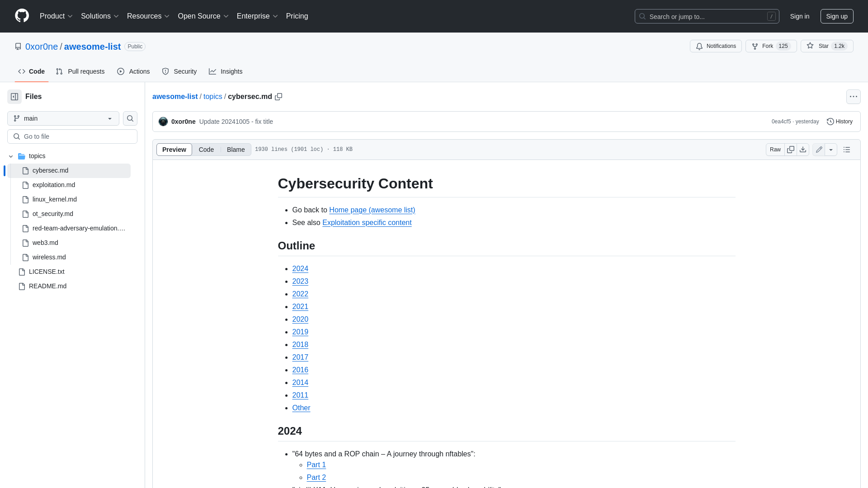This screenshot has width=868, height=488.
Task: Open the Actions tab
Action: pos(133,71)
